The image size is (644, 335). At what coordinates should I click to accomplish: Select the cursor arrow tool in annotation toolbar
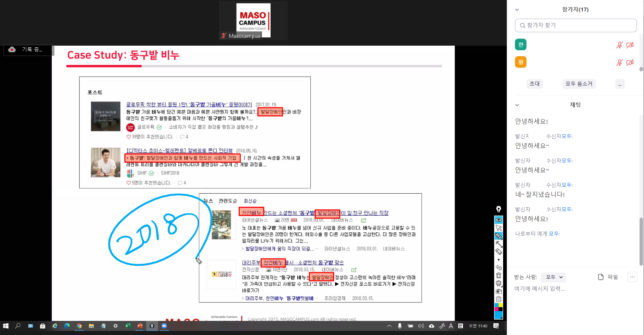click(x=499, y=228)
